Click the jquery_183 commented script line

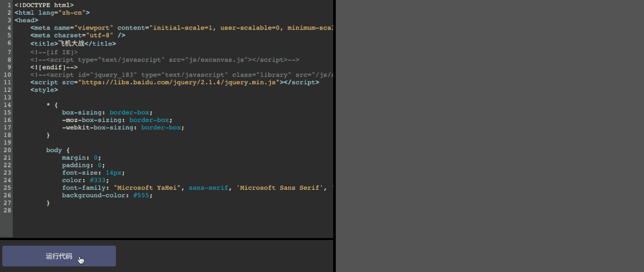pos(181,75)
